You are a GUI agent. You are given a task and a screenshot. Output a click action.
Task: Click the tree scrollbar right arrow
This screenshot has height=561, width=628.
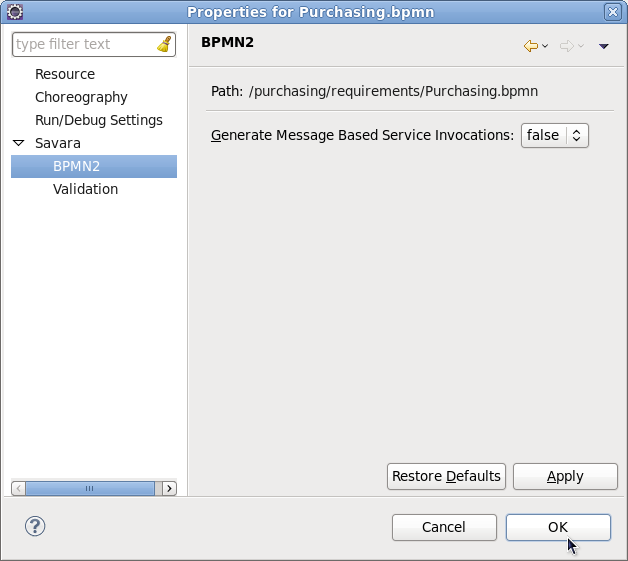coord(168,488)
